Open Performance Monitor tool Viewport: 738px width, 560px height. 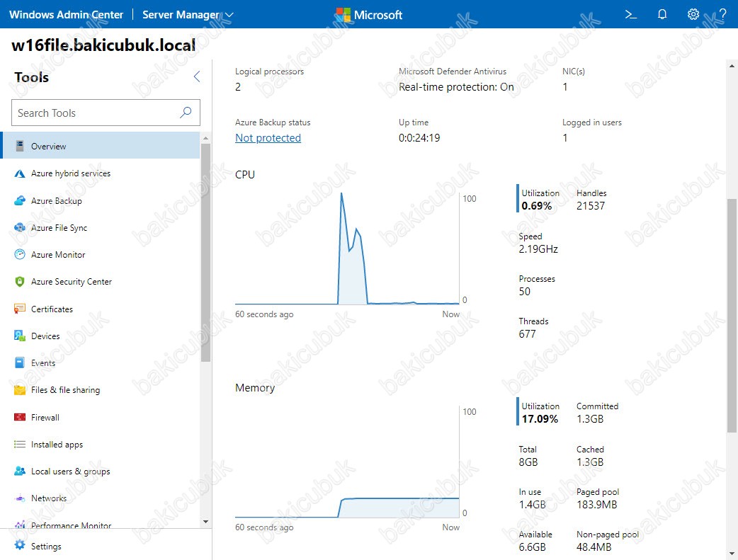[101, 522]
